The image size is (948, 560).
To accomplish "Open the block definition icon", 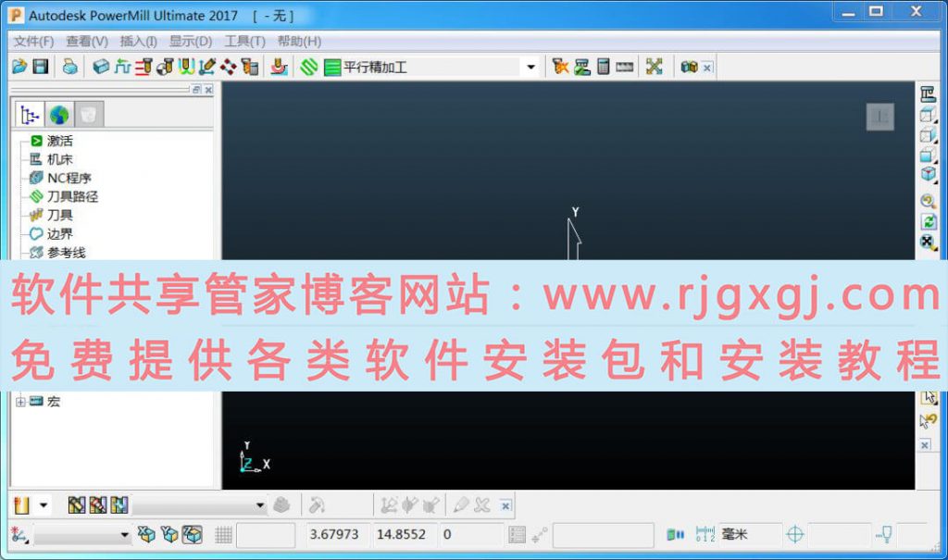I will point(101,67).
